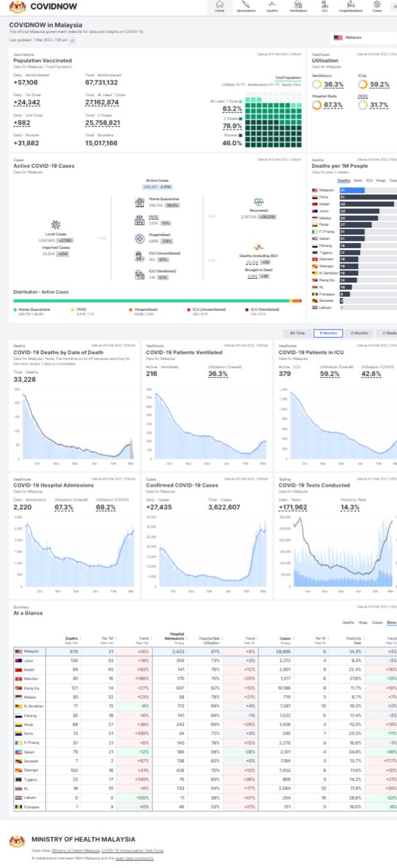Click the 83.2% At Least 1 Dose value
The image size is (397, 868).
tap(232, 109)
